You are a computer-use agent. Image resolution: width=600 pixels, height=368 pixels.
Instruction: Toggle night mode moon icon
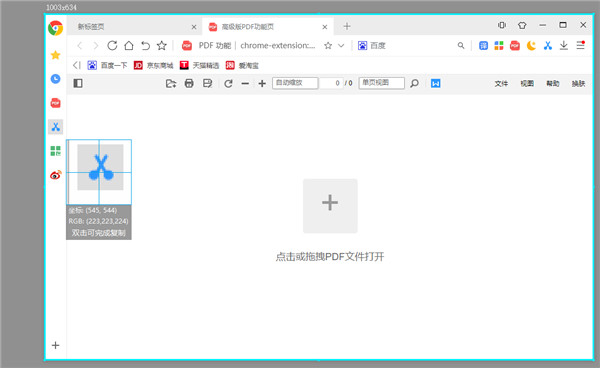531,46
